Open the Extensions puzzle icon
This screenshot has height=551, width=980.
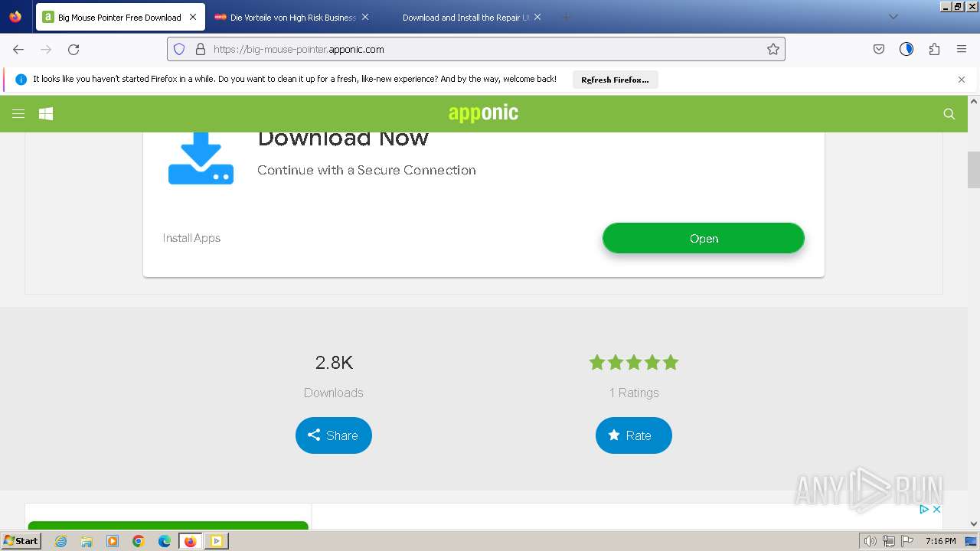point(934,49)
